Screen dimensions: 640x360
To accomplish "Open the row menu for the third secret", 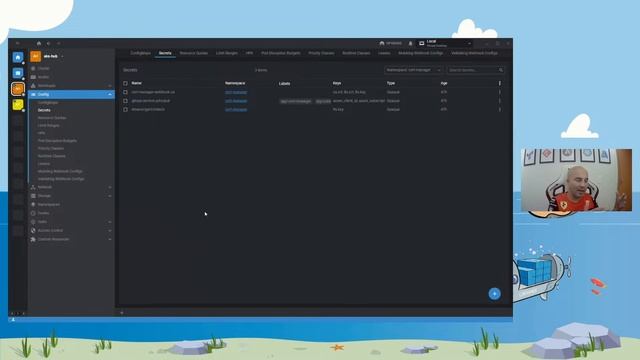I will [500, 110].
